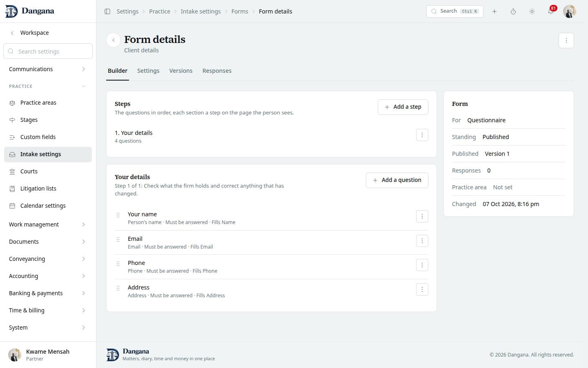
Task: Switch to the Versions tab
Action: point(181,71)
